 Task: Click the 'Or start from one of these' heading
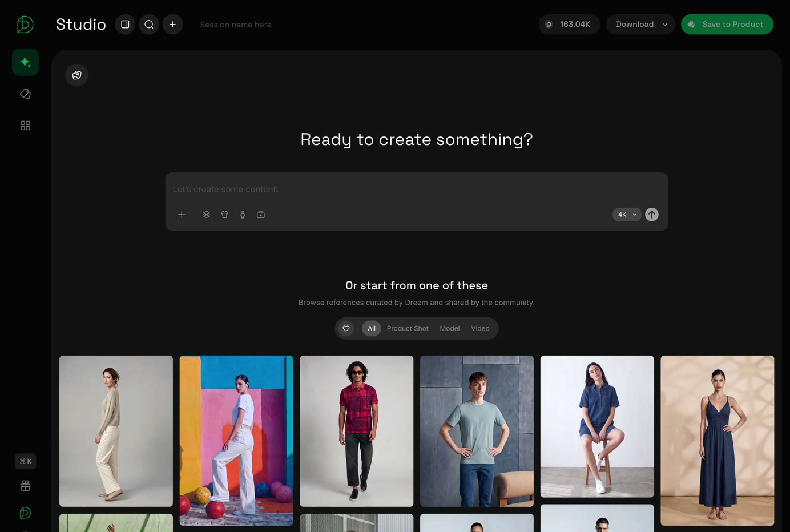(417, 285)
